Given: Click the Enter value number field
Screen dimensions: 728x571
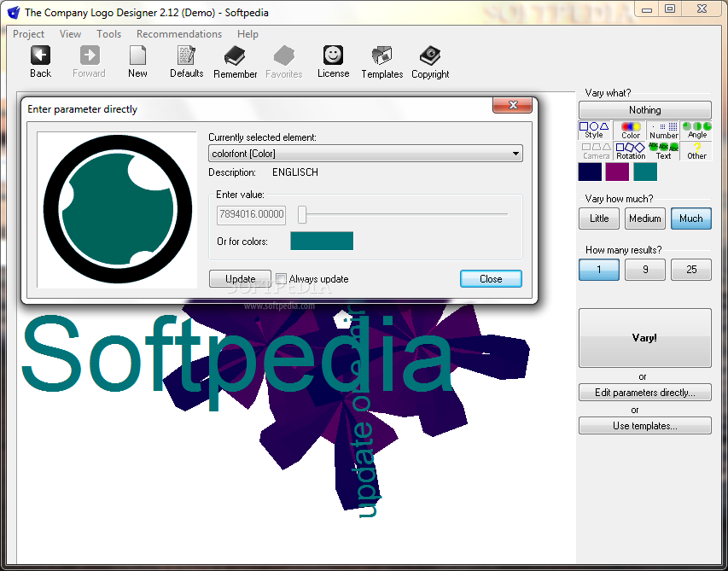Looking at the screenshot, I should point(251,214).
